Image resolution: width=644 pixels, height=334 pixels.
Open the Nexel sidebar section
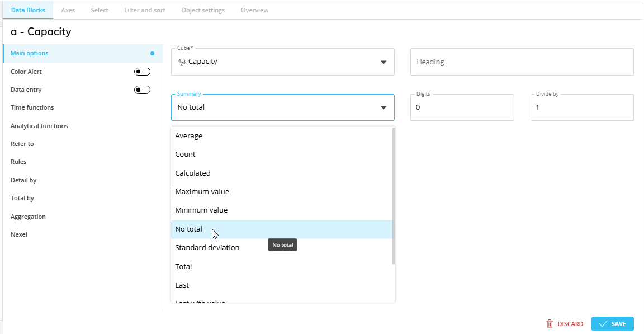pos(19,234)
